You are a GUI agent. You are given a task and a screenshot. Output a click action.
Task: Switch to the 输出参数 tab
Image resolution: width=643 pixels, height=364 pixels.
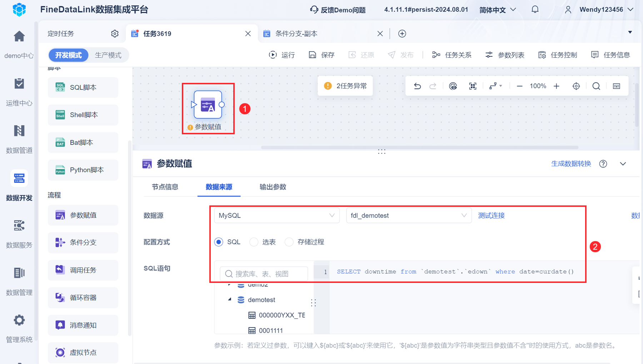pyautogui.click(x=273, y=187)
